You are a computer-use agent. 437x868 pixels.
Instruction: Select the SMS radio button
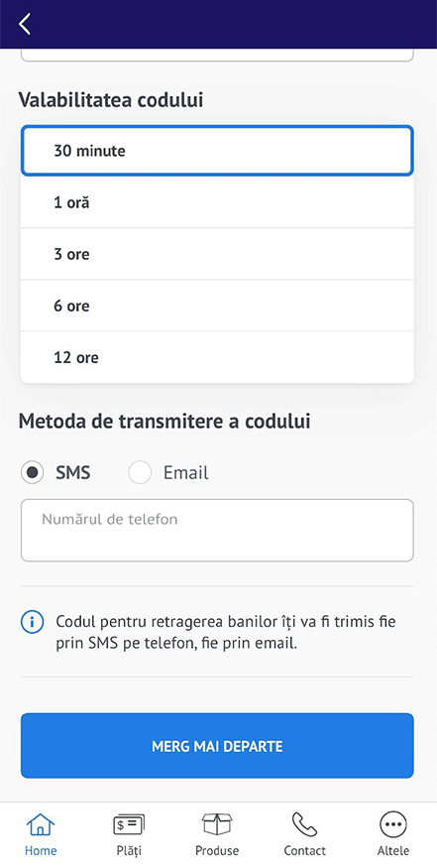click(x=32, y=473)
